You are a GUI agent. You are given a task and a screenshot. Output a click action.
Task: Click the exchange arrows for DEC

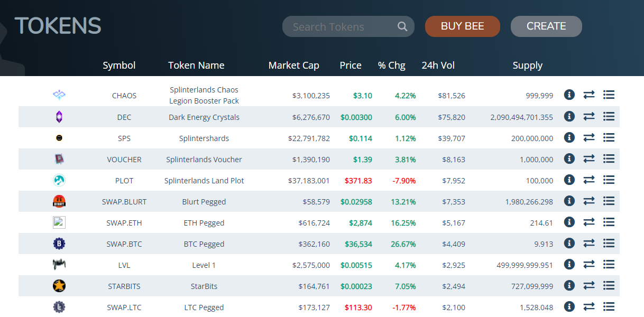pyautogui.click(x=589, y=116)
